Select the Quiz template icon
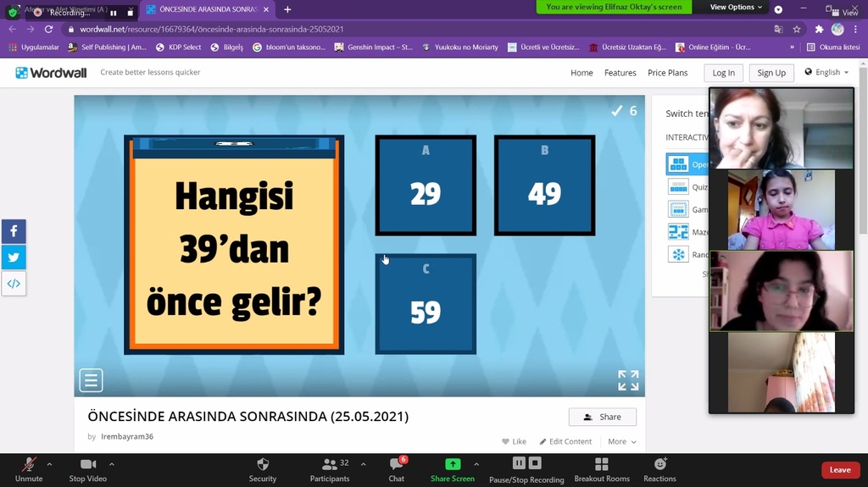The image size is (868, 487). click(x=678, y=187)
